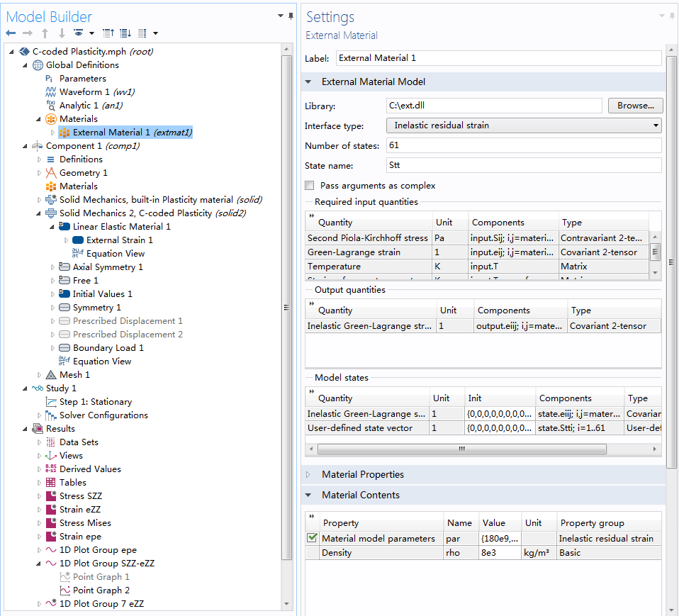Pin the Model Builder panel

[x=291, y=16]
